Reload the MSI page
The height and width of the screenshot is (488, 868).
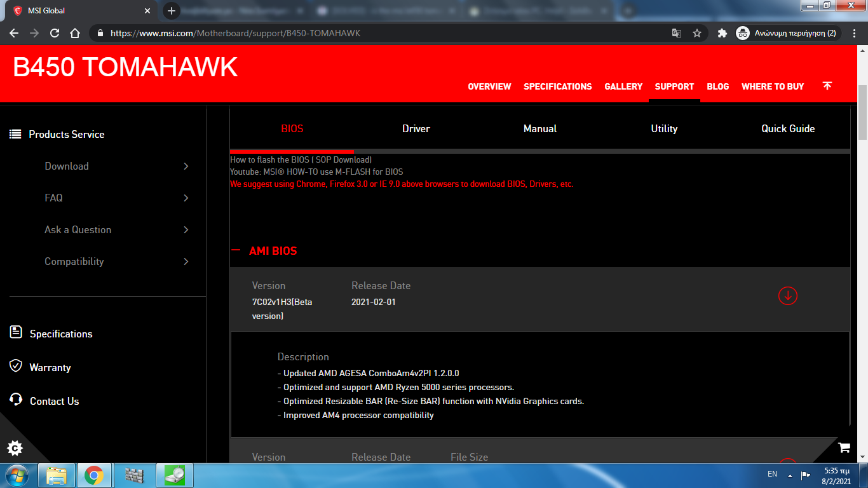[55, 33]
